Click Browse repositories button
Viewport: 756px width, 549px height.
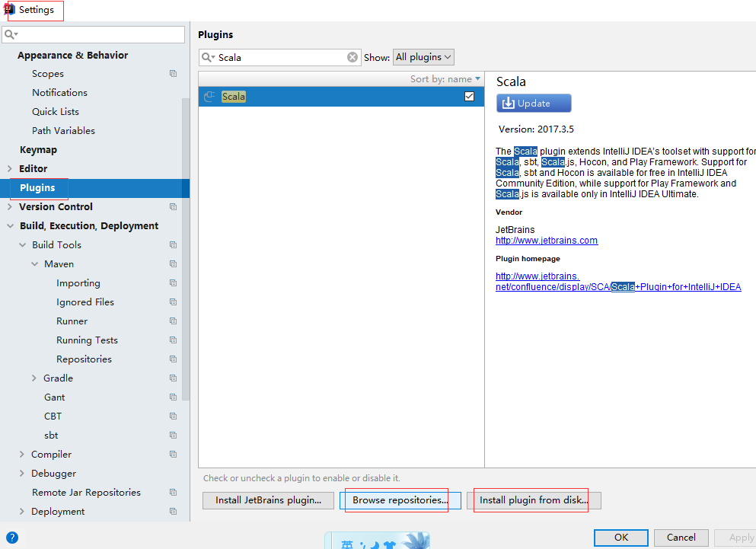pos(400,500)
